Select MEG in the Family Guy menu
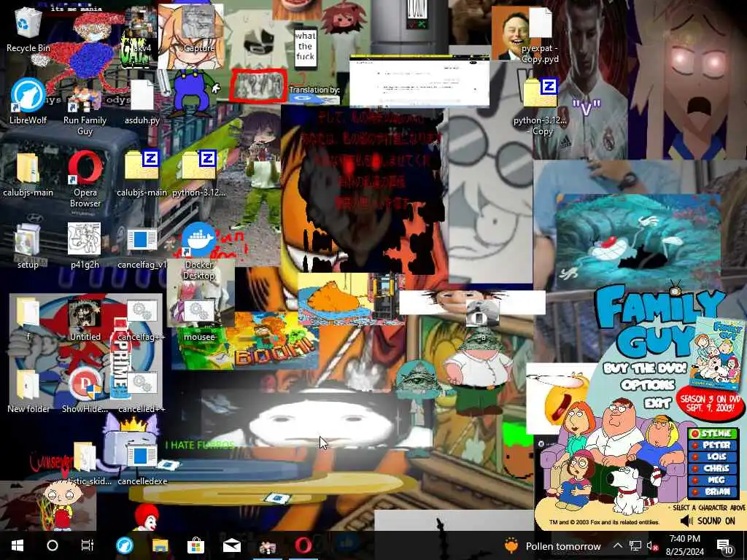Viewport: 747px width, 560px height. click(x=713, y=480)
